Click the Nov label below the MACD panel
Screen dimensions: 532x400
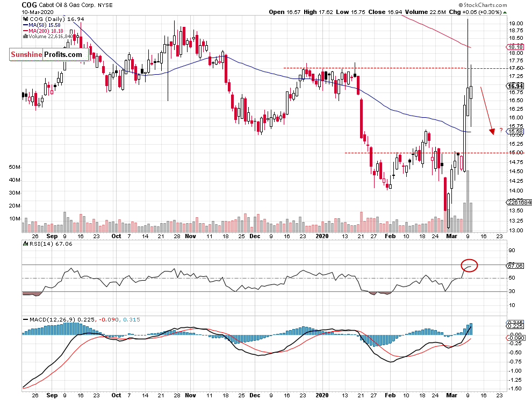(x=190, y=395)
